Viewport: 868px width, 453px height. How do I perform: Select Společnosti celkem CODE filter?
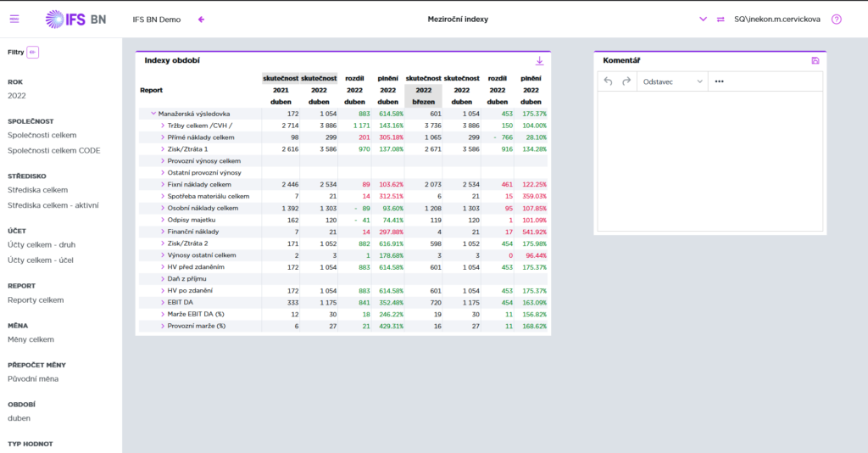(x=53, y=150)
